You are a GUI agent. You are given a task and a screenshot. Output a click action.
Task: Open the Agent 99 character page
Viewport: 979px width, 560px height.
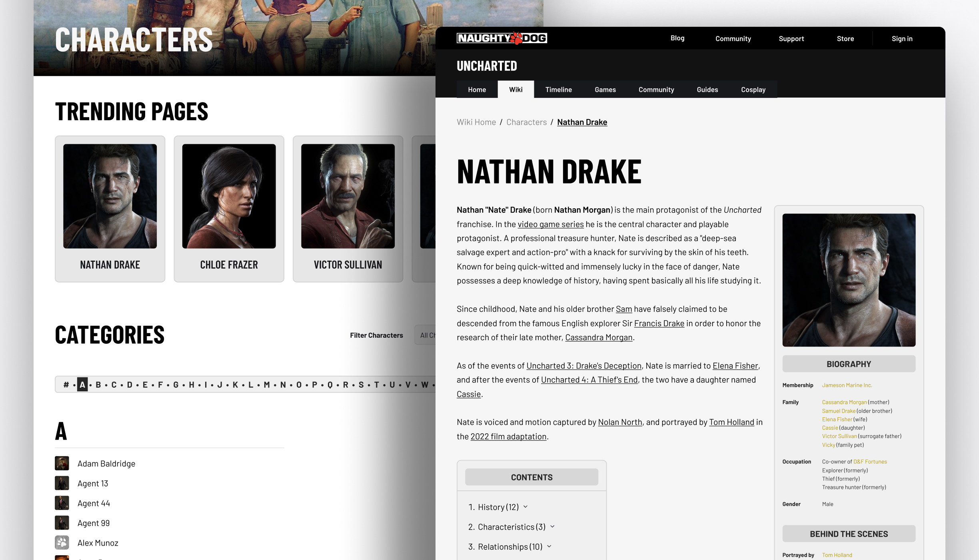click(x=94, y=523)
